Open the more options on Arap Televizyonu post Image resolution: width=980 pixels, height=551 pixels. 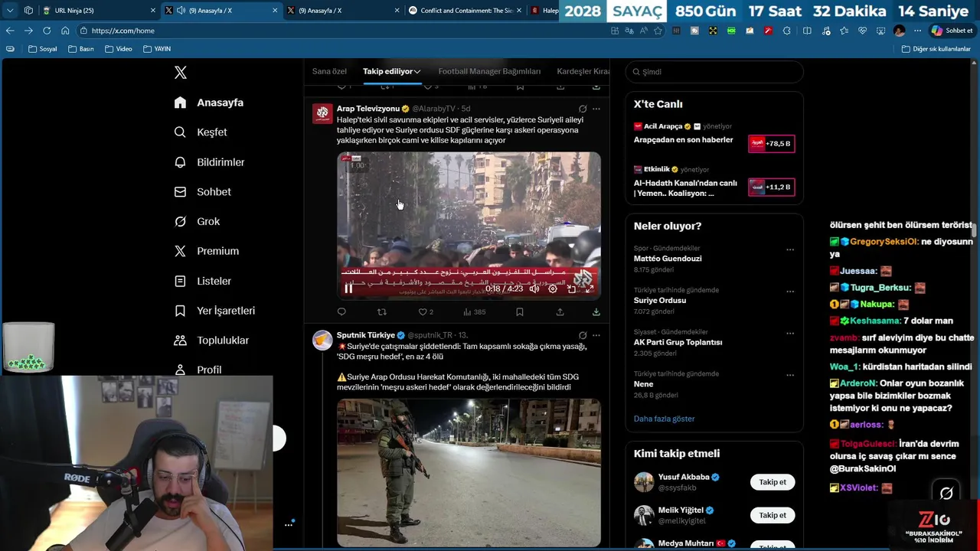pos(596,109)
